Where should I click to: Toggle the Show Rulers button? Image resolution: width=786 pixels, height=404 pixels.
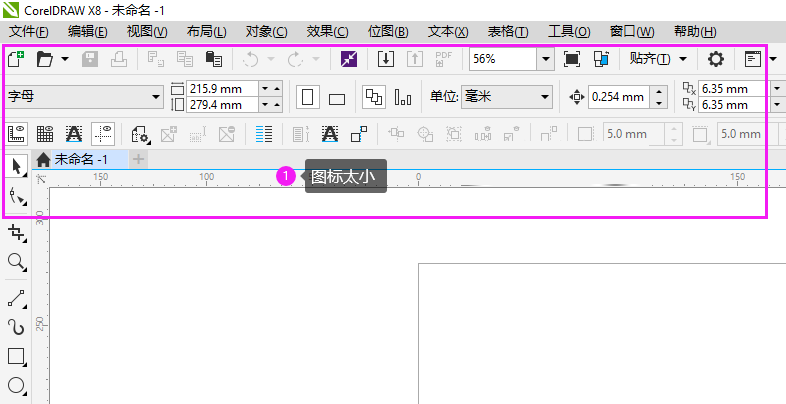17,134
